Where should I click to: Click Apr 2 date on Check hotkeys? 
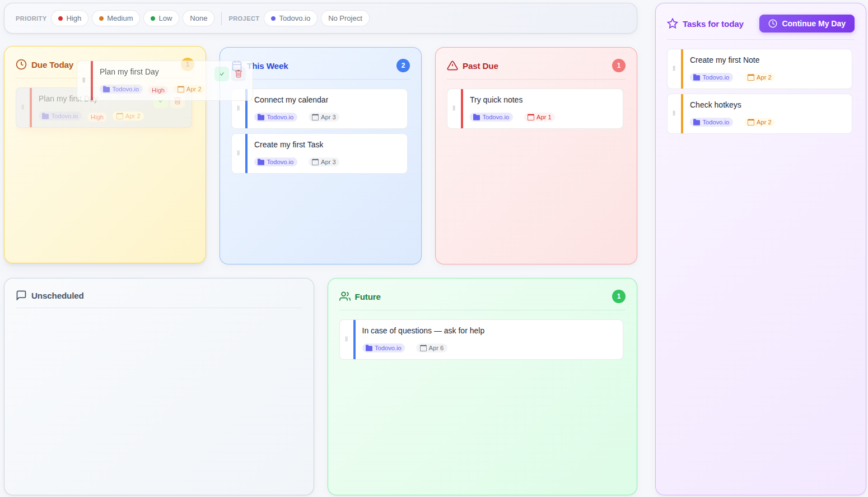760,122
